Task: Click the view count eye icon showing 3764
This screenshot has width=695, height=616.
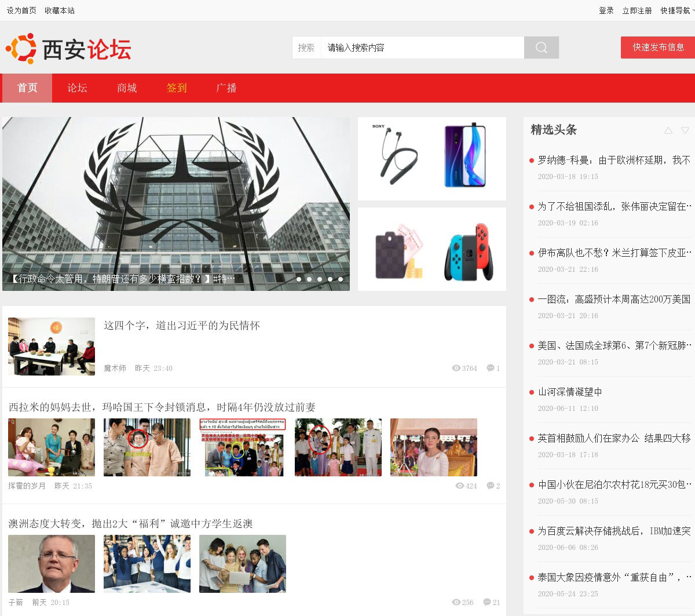Action: (x=456, y=368)
